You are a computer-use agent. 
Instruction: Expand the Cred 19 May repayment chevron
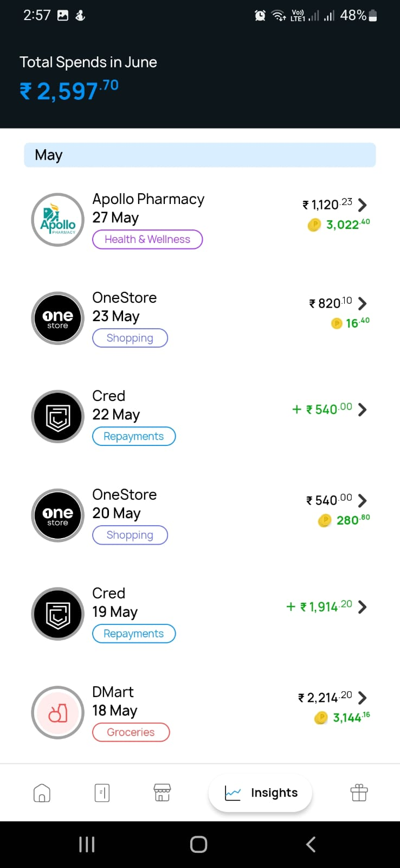(x=363, y=607)
